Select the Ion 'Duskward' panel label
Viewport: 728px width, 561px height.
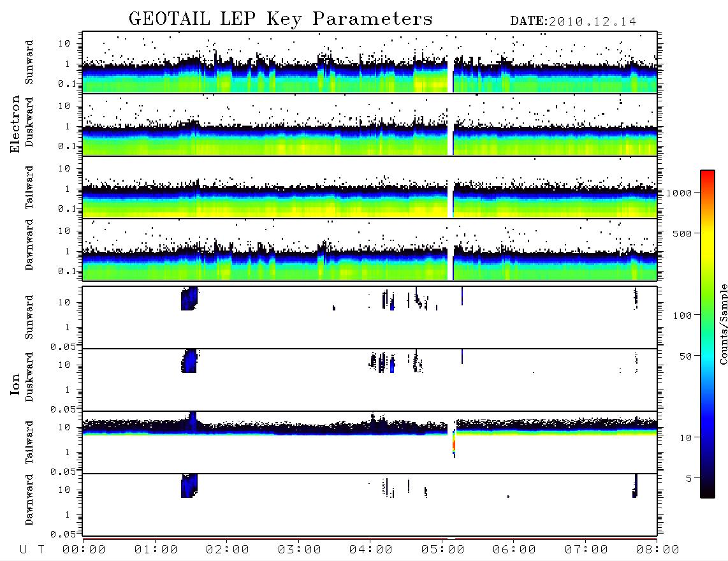pos(29,377)
